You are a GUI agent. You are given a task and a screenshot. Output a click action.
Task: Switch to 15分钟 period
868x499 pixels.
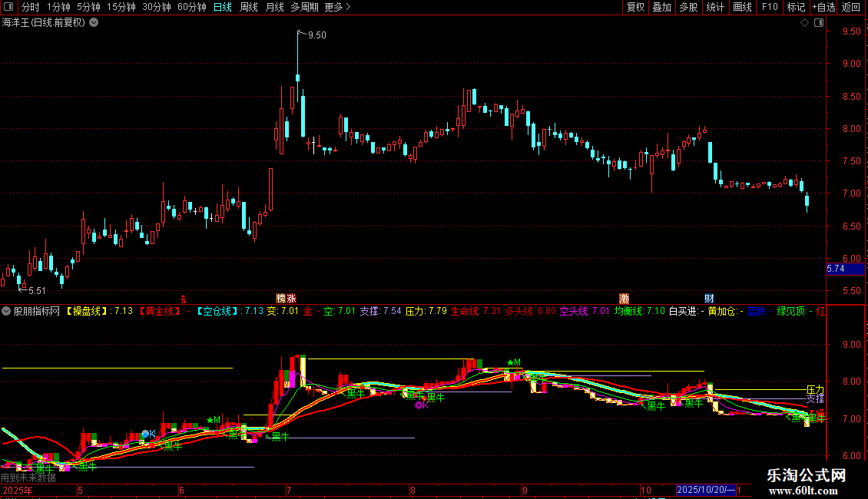click(121, 7)
